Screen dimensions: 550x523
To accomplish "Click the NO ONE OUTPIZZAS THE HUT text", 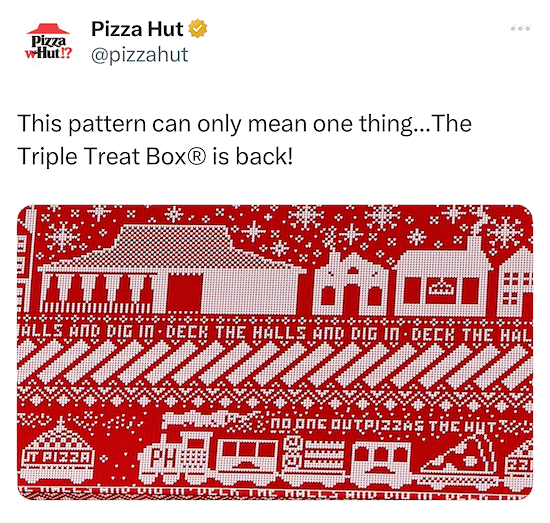I will [x=383, y=427].
